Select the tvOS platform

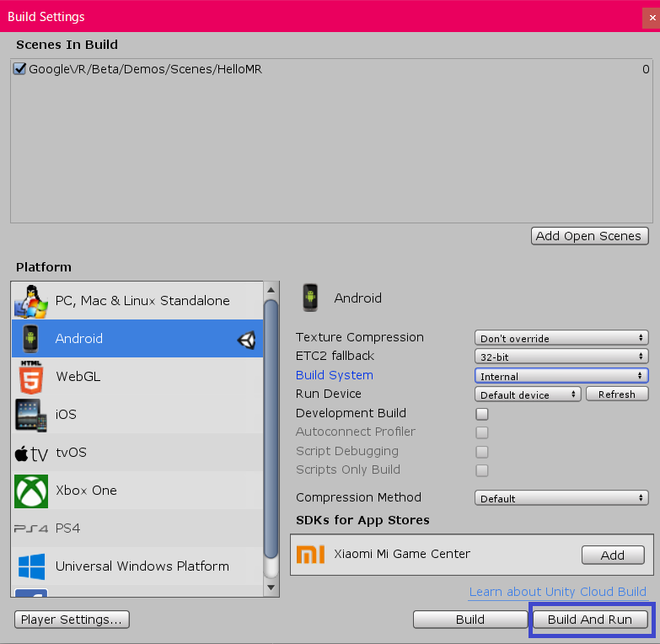137,452
